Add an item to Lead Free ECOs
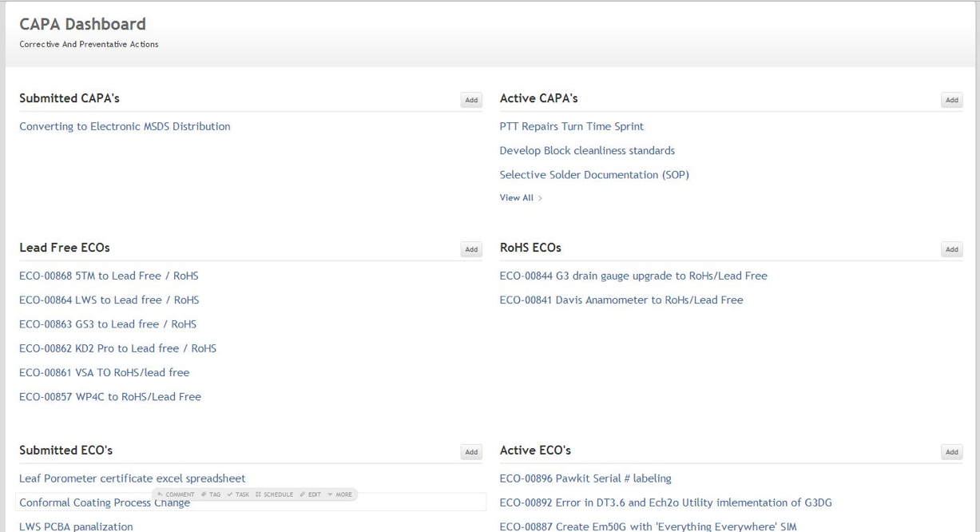Viewport: 980px width, 532px height. click(x=471, y=249)
